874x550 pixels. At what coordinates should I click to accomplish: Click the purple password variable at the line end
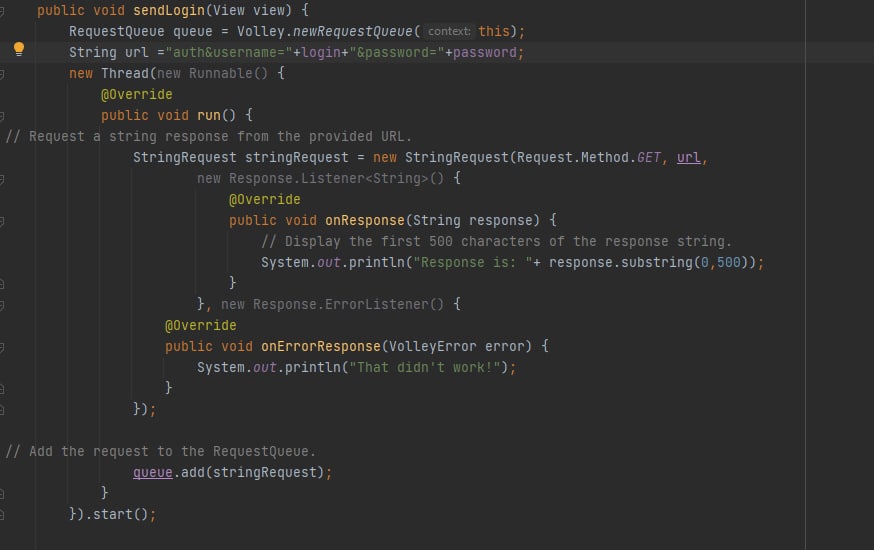(x=485, y=52)
